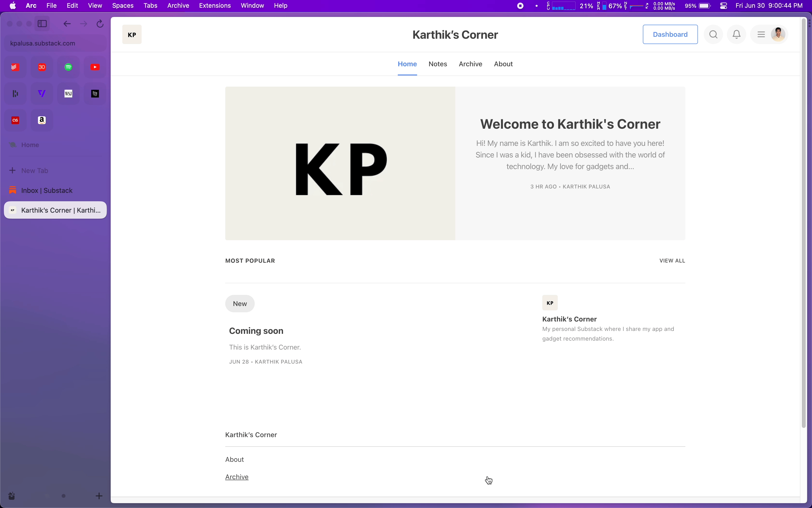The width and height of the screenshot is (812, 508).
Task: Select the home tab on the page
Action: tap(407, 64)
